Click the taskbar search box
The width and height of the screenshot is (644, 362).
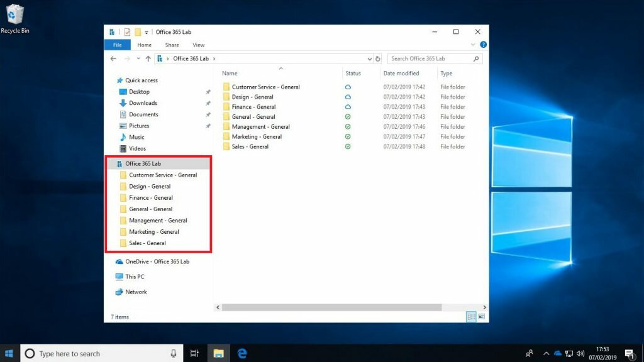(101, 353)
